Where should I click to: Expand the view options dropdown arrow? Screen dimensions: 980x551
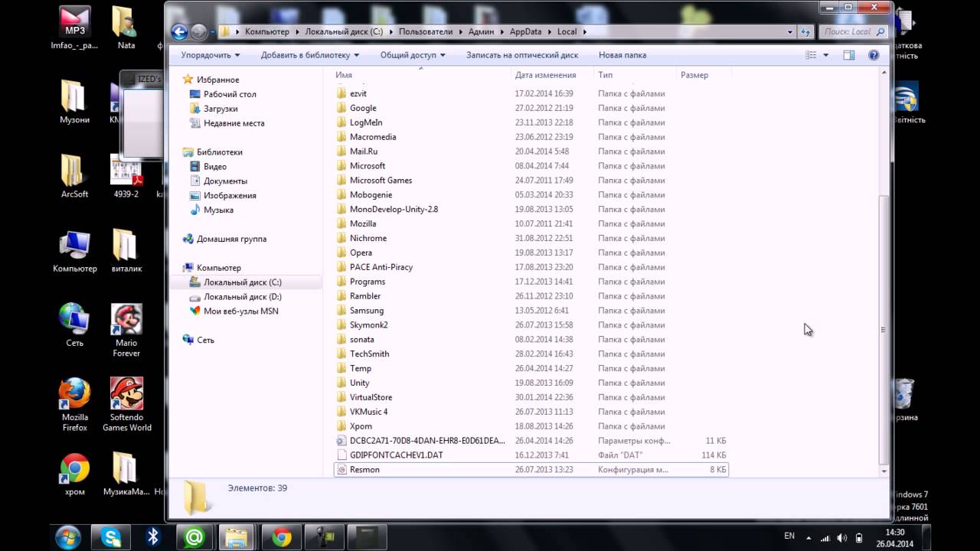click(x=825, y=55)
